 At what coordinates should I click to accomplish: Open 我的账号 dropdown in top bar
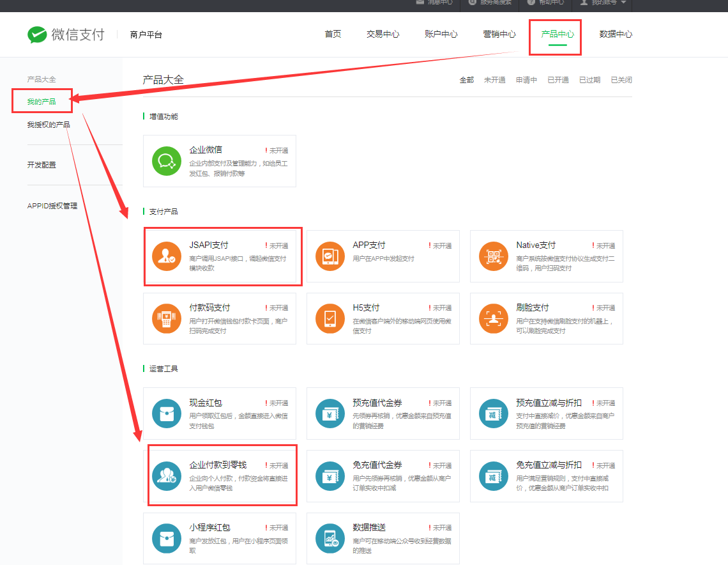click(x=605, y=3)
